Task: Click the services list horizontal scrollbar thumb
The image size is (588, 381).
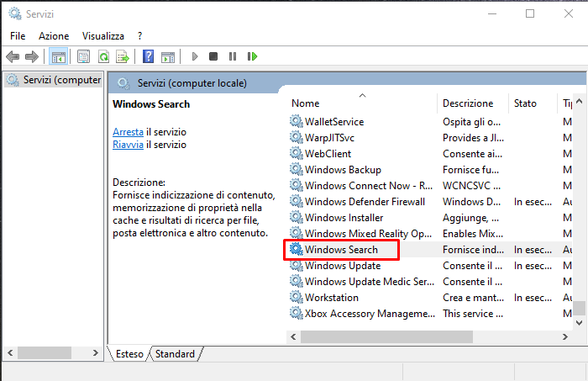Action: pyautogui.click(x=386, y=337)
